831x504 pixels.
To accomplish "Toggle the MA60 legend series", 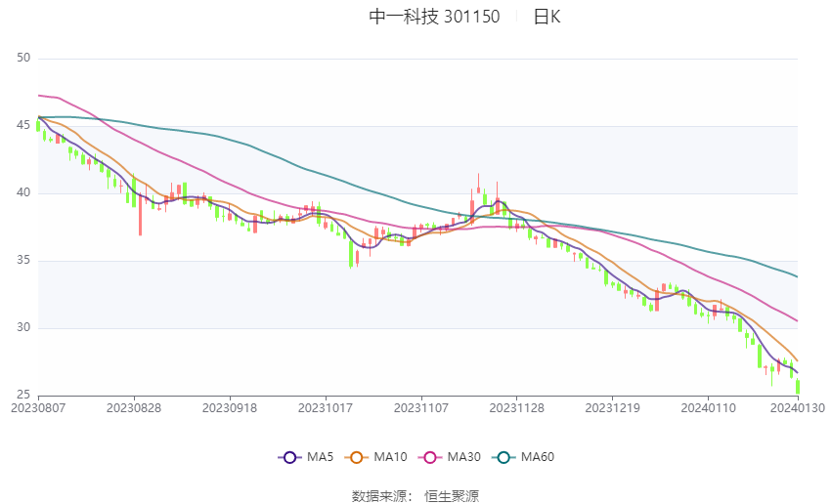I will click(x=523, y=457).
